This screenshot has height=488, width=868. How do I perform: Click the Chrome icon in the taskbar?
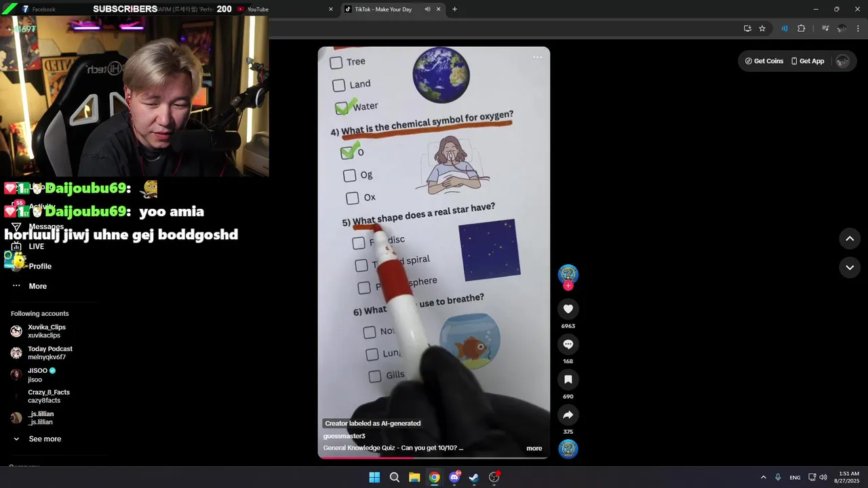click(x=434, y=477)
